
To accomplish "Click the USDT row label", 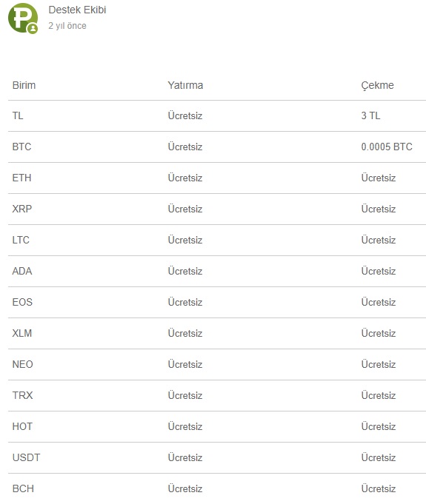I will point(26,457).
